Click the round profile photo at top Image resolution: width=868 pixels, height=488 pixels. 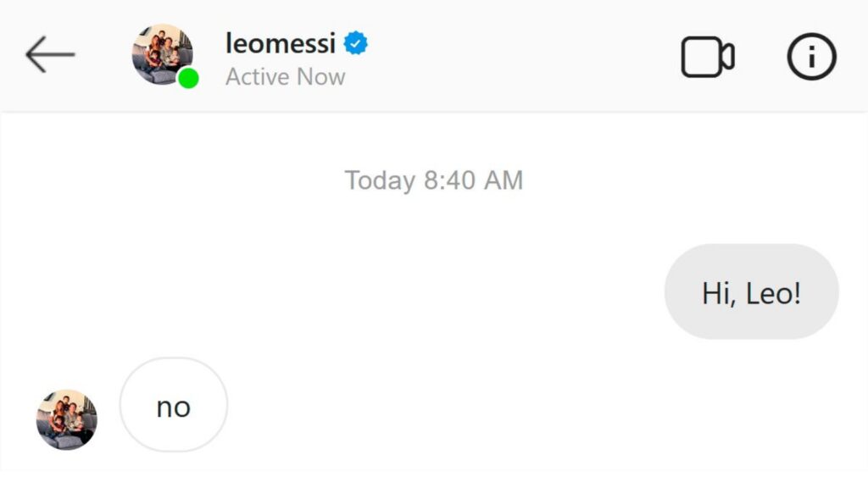pyautogui.click(x=162, y=54)
